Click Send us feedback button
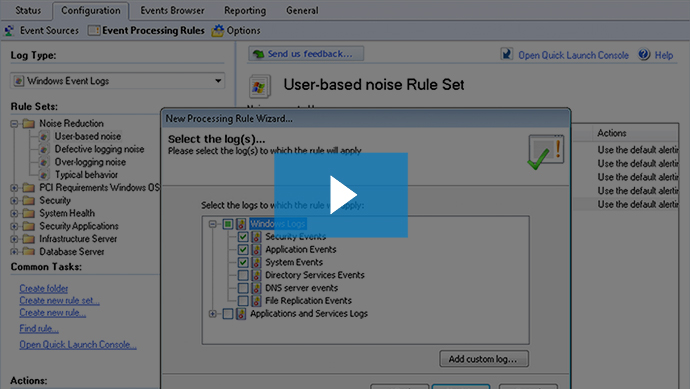 pyautogui.click(x=306, y=54)
